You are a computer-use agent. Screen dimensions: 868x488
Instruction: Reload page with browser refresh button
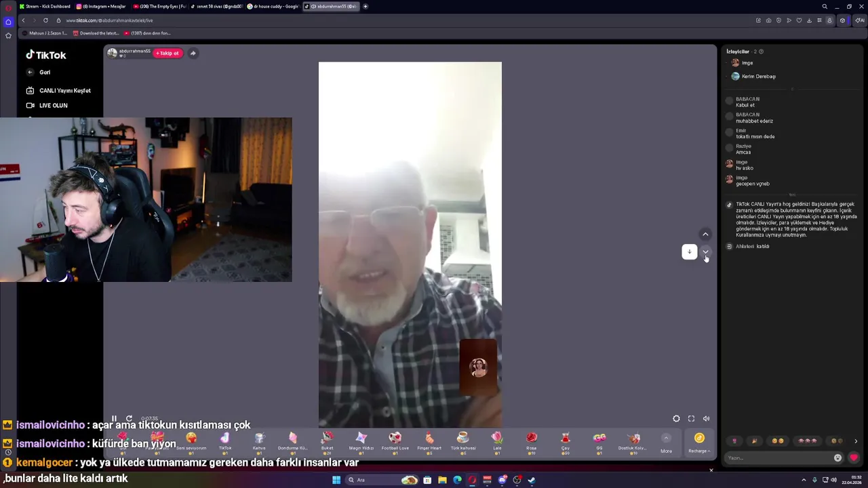coord(45,20)
